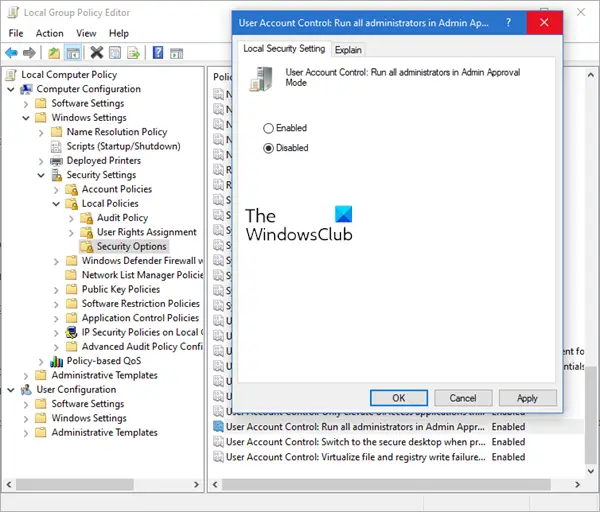Select Advanced Audit Policy Configuration item
Screen dimensions: 600x512
[142, 347]
